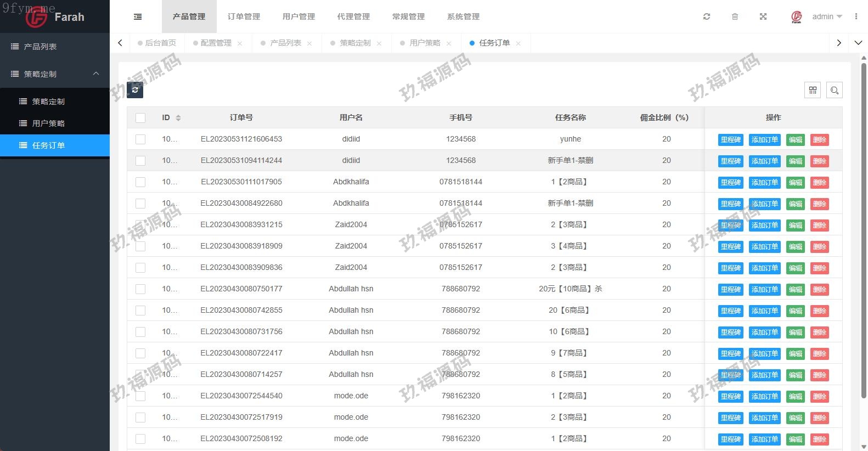Expand the tab list dropdown chevron

(858, 43)
